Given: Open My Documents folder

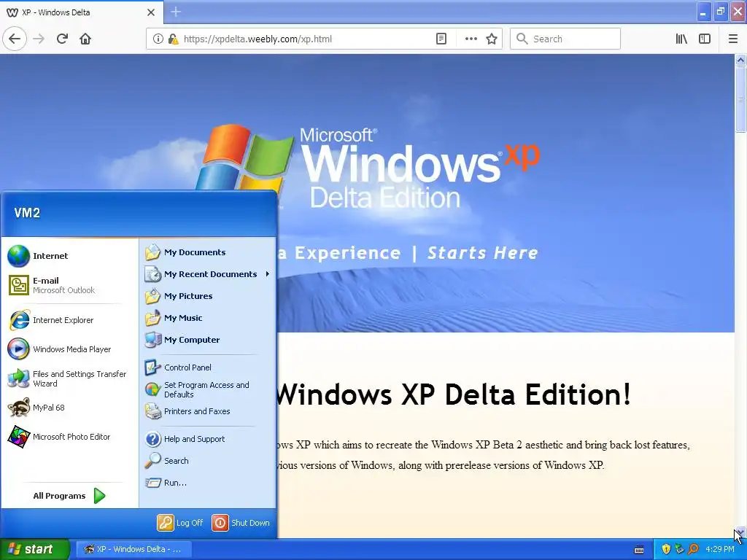Looking at the screenshot, I should (208, 252).
